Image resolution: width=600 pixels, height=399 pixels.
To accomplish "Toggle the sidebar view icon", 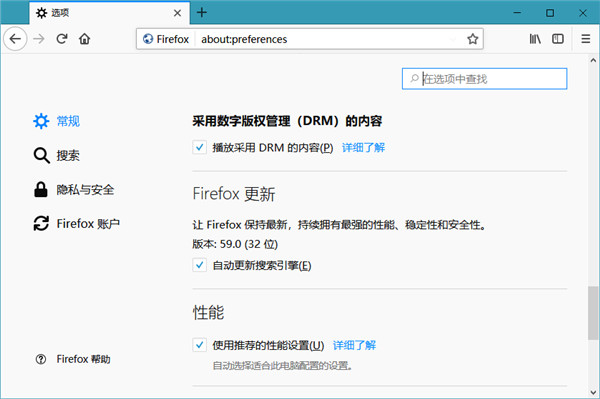I will (x=558, y=39).
